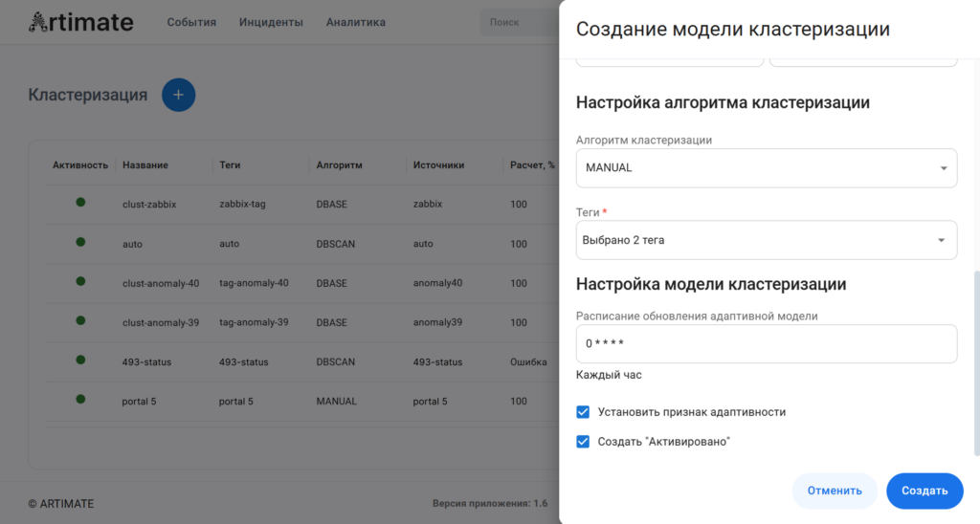The width and height of the screenshot is (980, 524).
Task: Open the События menu
Action: (191, 23)
